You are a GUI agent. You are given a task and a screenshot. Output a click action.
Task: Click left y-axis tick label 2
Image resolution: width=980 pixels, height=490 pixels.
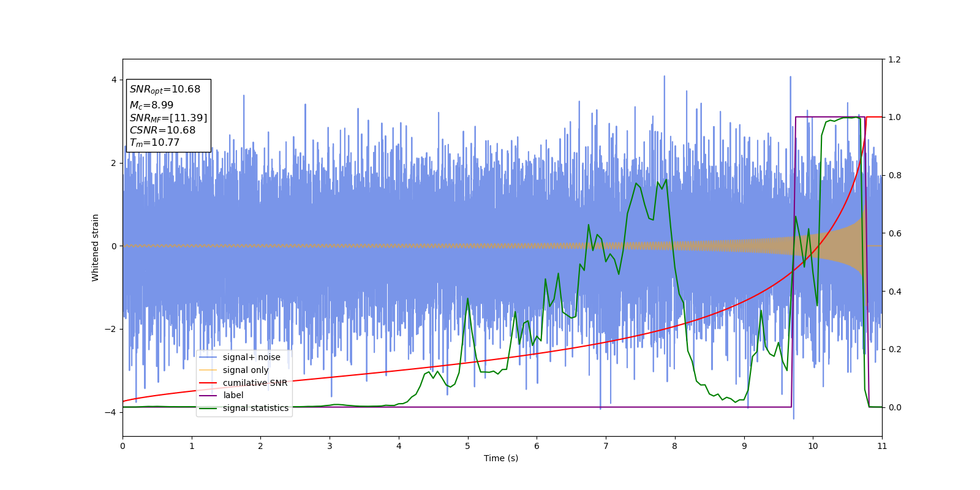click(x=114, y=163)
